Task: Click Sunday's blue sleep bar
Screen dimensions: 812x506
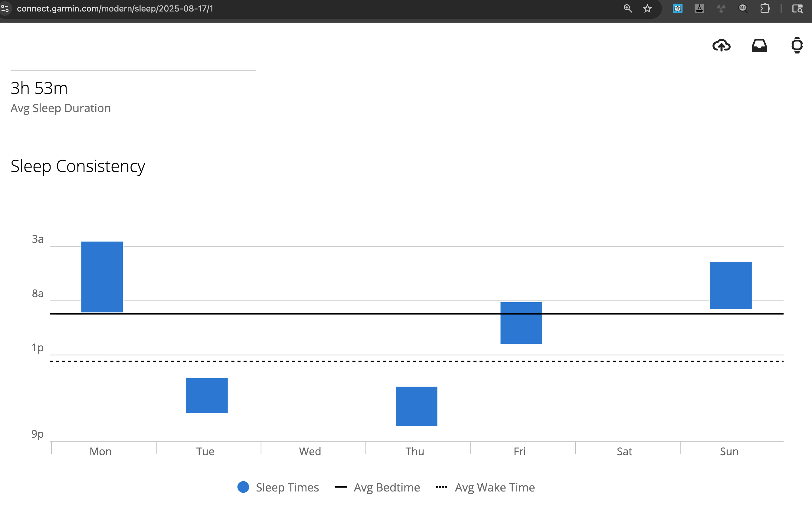Action: (731, 285)
